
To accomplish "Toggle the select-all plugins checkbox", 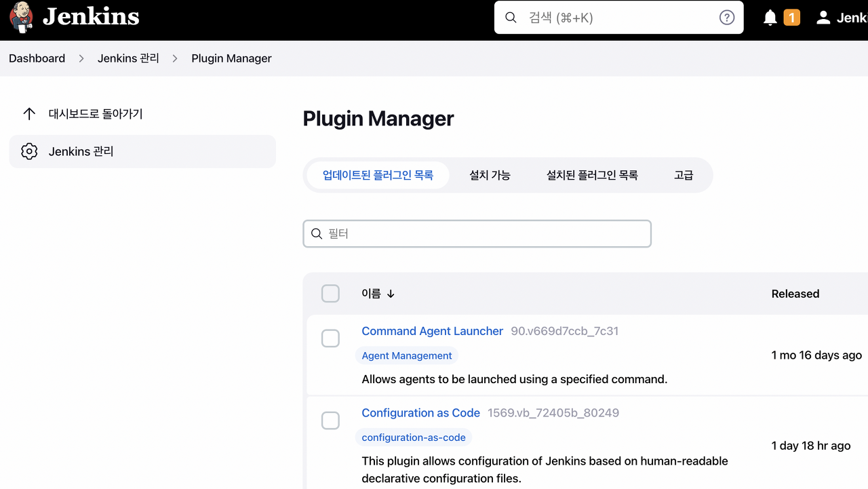I will click(330, 294).
